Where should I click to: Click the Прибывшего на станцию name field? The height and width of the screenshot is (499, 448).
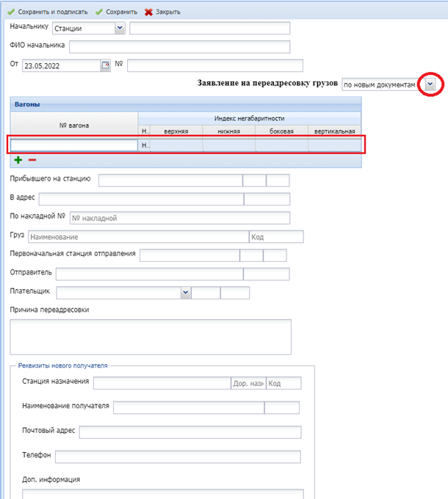coord(170,180)
